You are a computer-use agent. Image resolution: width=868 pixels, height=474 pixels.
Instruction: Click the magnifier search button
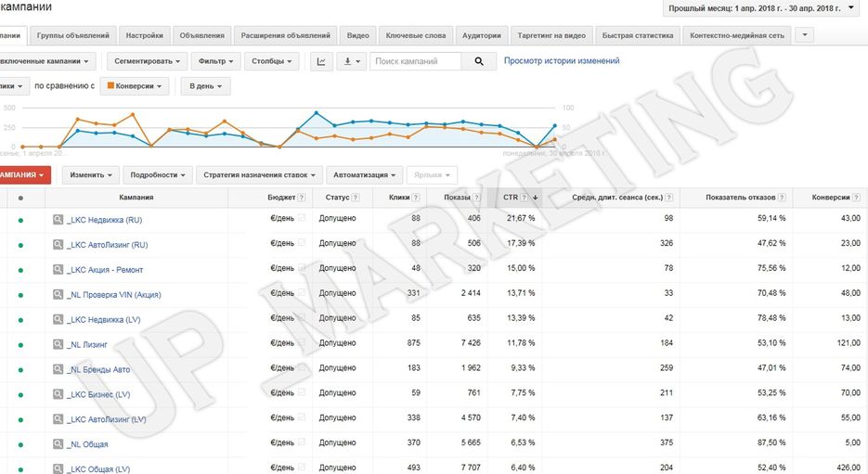click(x=479, y=61)
